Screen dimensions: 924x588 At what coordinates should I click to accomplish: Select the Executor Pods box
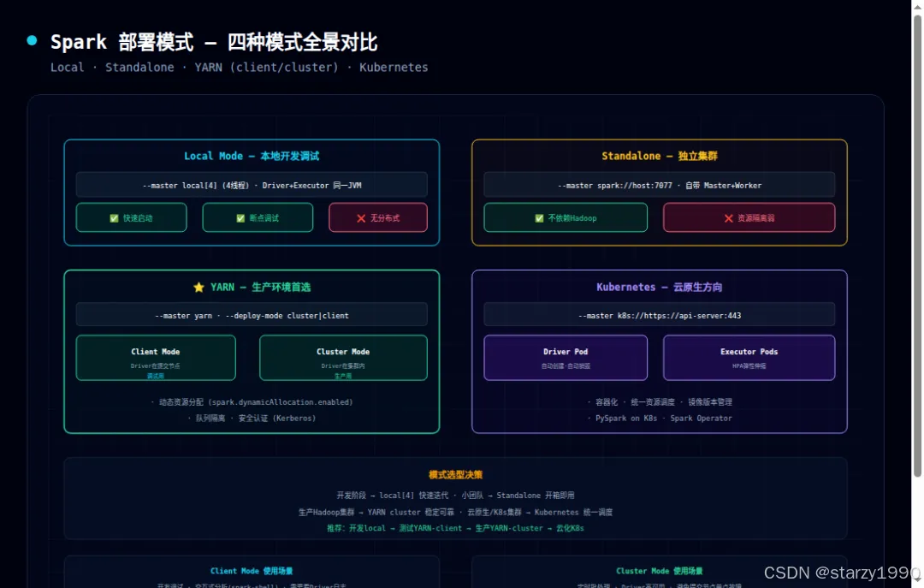(x=749, y=358)
